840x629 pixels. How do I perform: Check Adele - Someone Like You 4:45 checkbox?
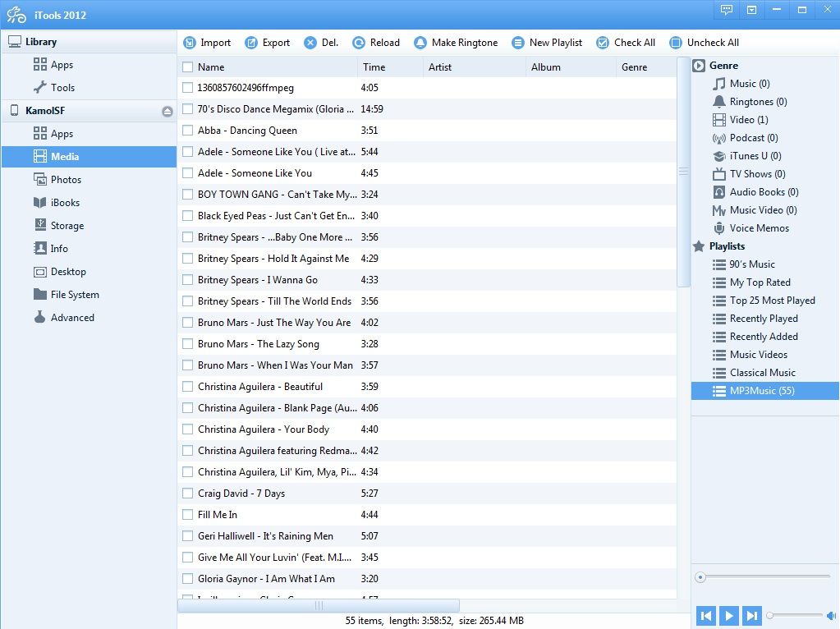187,173
